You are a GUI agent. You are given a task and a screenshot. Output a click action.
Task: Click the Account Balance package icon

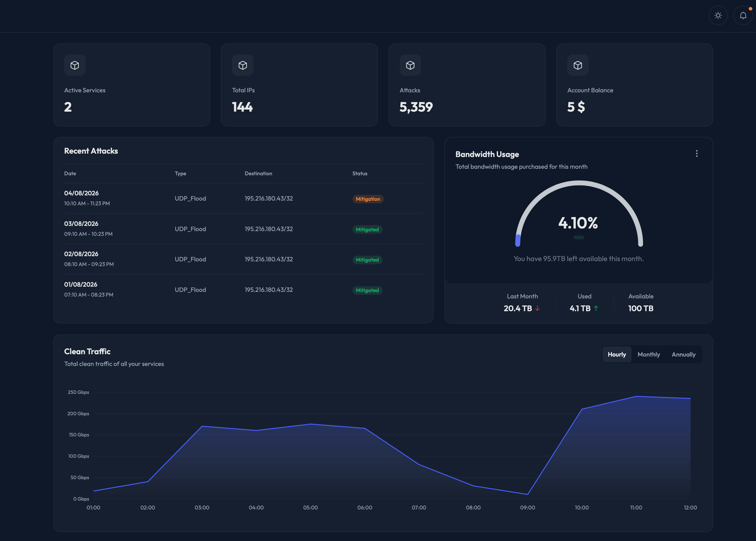point(578,65)
